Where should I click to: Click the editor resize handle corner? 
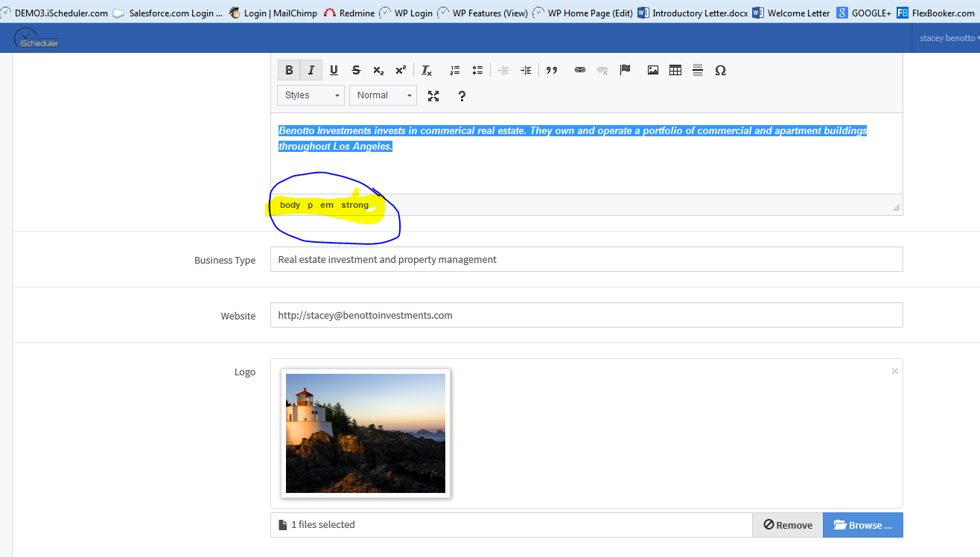click(x=896, y=208)
